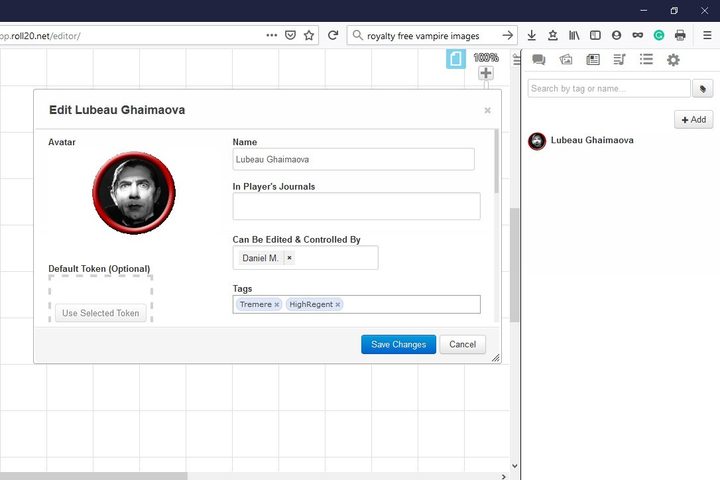This screenshot has width=720, height=480.
Task: Remove Daniel M. from controlled by
Action: pyautogui.click(x=289, y=258)
